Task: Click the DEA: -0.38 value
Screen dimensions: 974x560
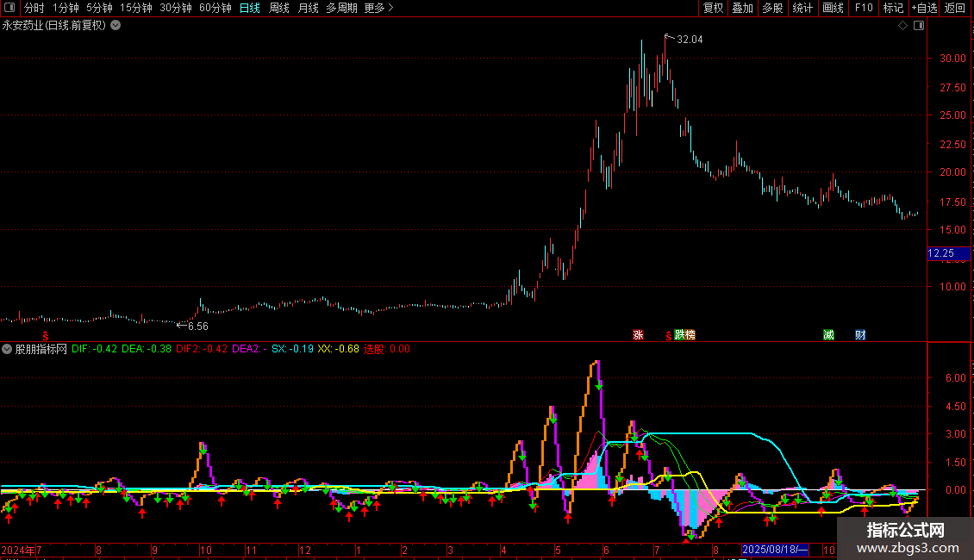Action: (x=147, y=349)
